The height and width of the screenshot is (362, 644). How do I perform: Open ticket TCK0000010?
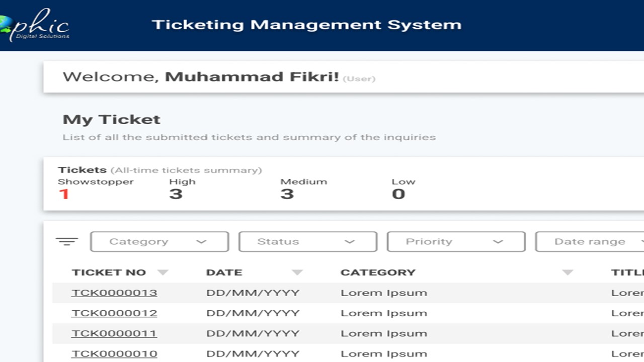[x=114, y=353]
